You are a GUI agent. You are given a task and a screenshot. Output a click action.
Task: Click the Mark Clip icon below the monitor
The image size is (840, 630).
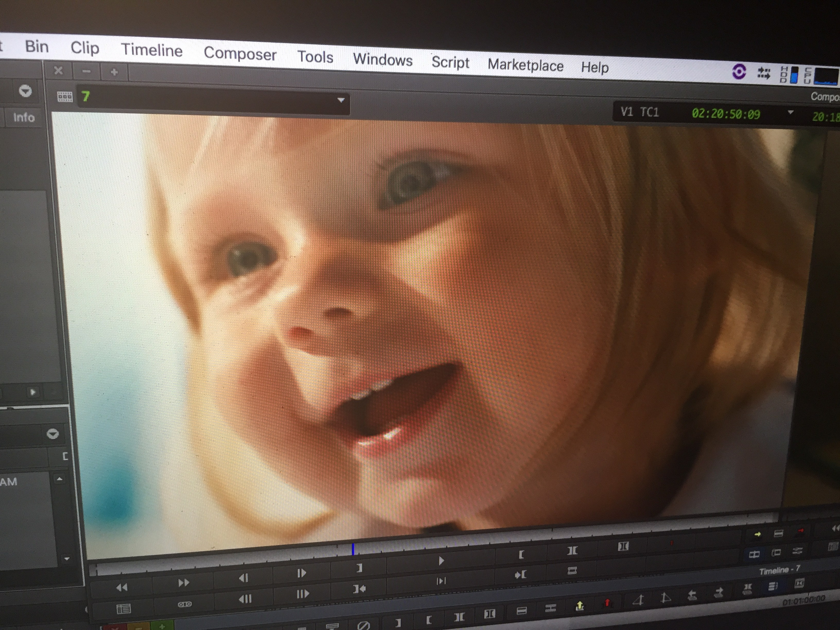[x=572, y=551]
